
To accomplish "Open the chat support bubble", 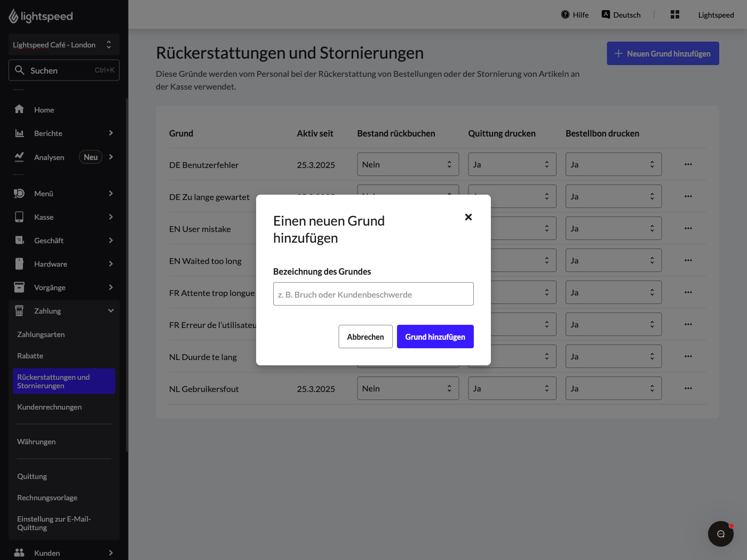I will pyautogui.click(x=721, y=534).
